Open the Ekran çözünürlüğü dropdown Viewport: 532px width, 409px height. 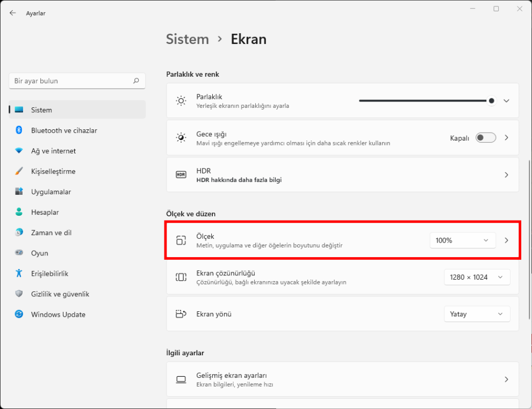(476, 277)
